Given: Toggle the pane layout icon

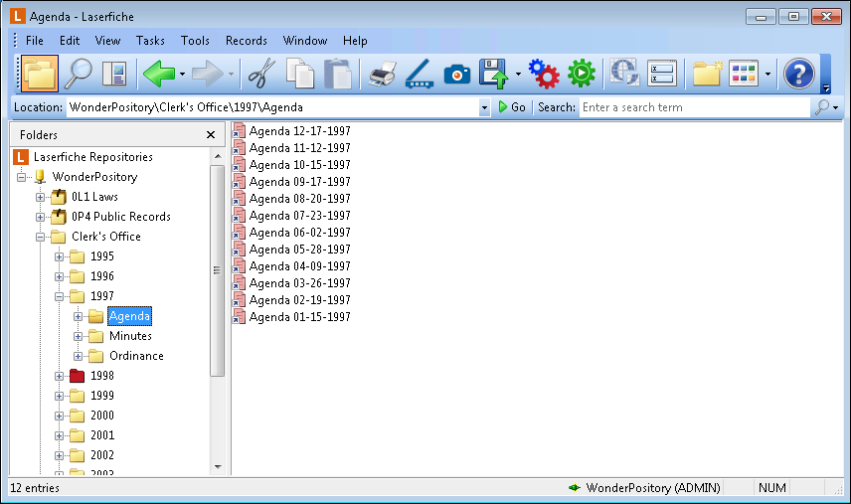Looking at the screenshot, I should coord(114,74).
